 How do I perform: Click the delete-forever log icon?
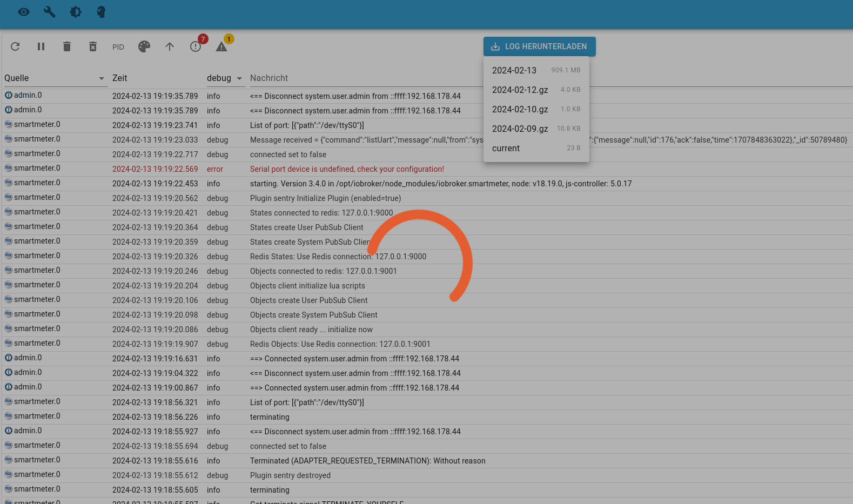[x=93, y=46]
